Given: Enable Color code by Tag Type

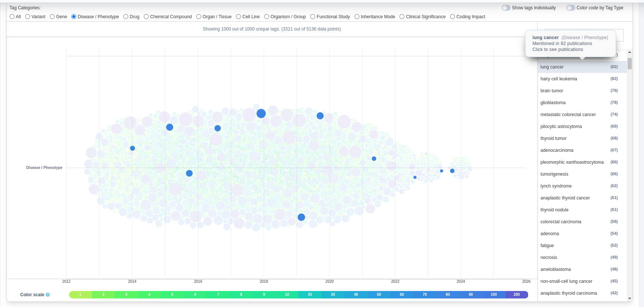Looking at the screenshot, I should [x=570, y=8].
